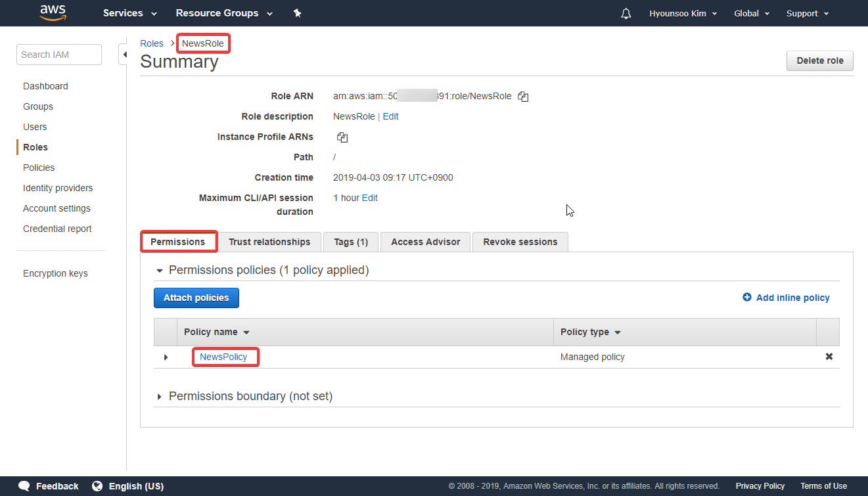
Task: Click the Feedback speech bubble icon
Action: (24, 486)
